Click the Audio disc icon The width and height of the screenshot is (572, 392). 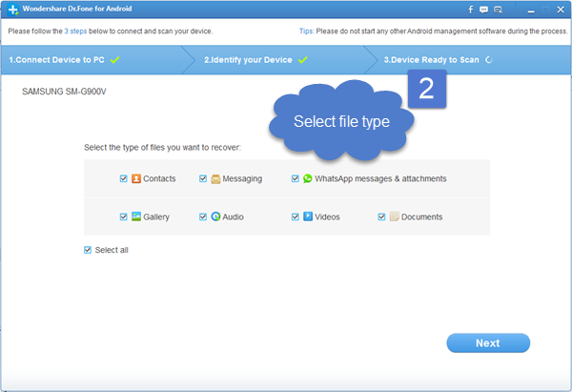(x=215, y=217)
